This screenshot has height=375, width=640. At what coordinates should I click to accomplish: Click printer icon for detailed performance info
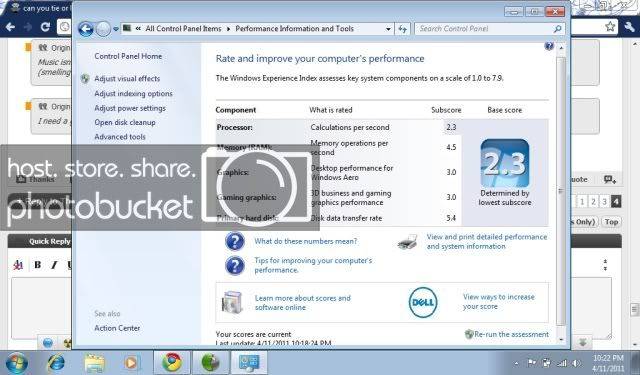point(407,242)
